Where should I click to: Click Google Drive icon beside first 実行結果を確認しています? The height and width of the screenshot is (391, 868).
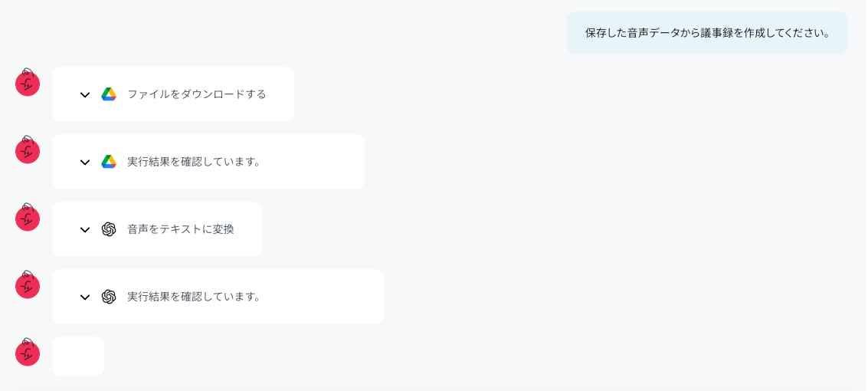[109, 162]
